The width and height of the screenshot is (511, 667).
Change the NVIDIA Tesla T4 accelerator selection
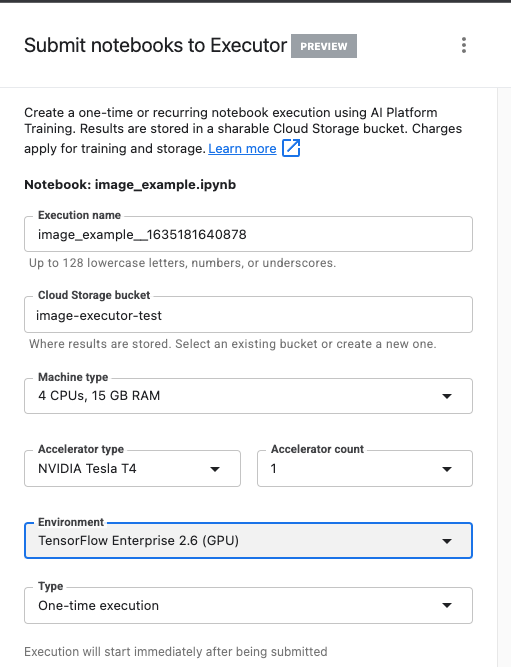click(132, 468)
